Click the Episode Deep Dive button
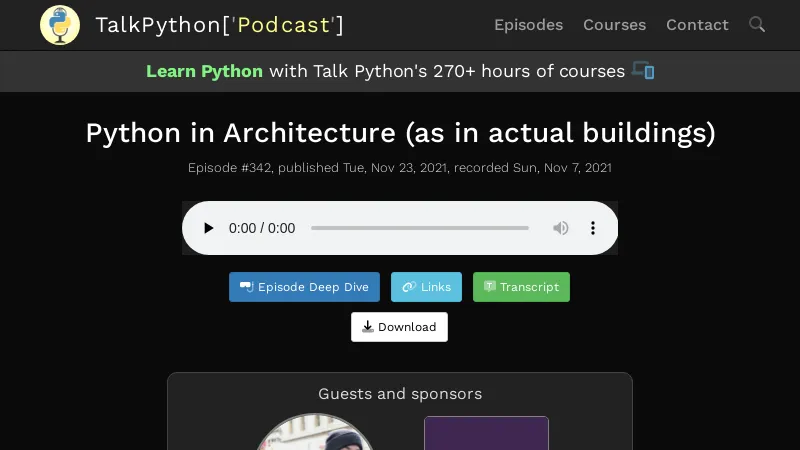Viewport: 800px width, 450px height. coord(304,287)
